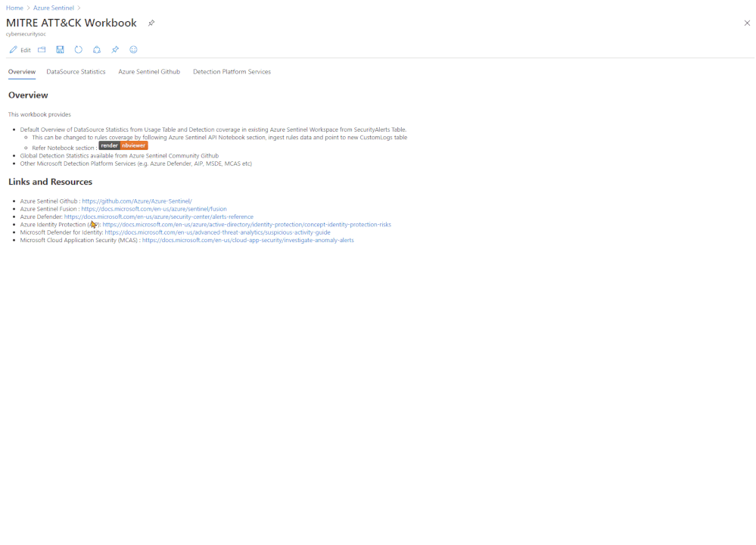Close the workbook blade with X
The image size is (756, 545).
click(x=747, y=23)
